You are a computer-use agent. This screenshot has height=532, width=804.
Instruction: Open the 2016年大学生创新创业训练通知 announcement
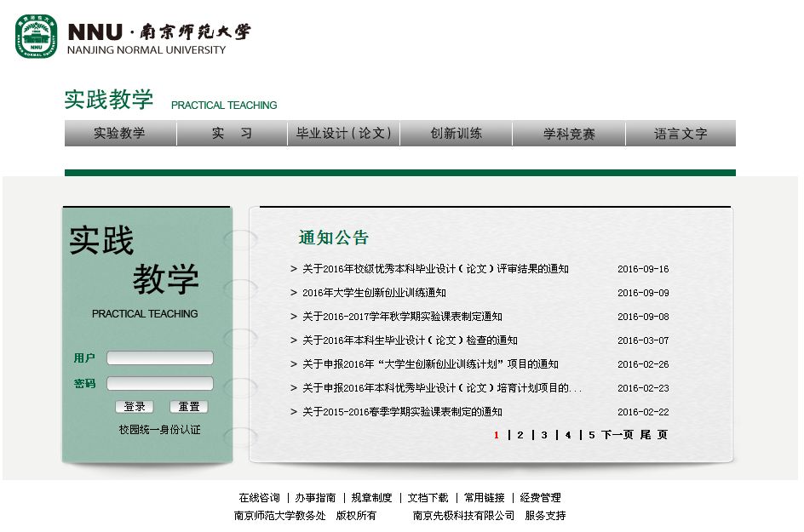[374, 293]
